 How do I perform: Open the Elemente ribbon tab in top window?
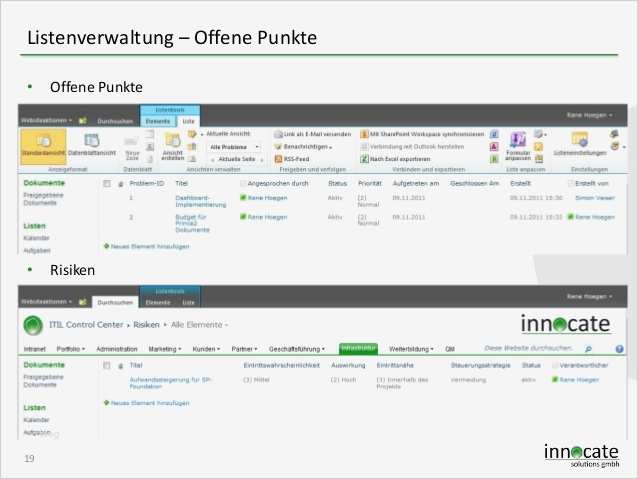click(158, 121)
